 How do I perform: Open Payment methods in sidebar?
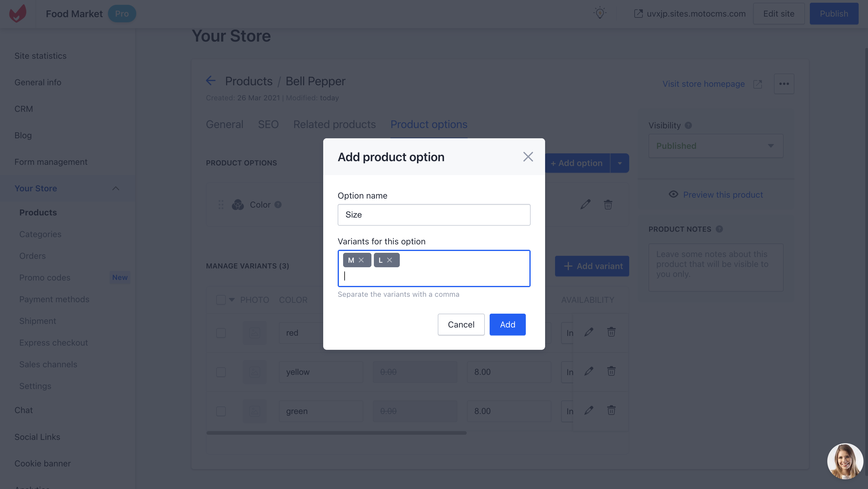tap(54, 299)
